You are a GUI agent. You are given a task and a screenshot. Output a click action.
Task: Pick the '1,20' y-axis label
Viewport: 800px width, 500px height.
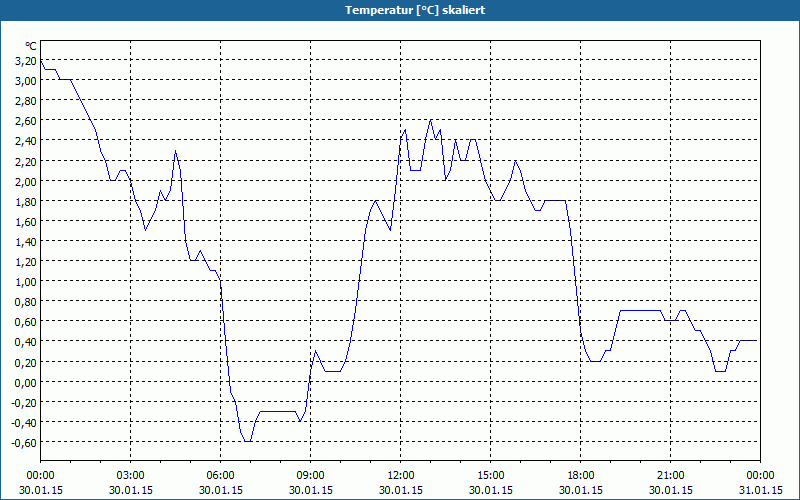pos(27,262)
